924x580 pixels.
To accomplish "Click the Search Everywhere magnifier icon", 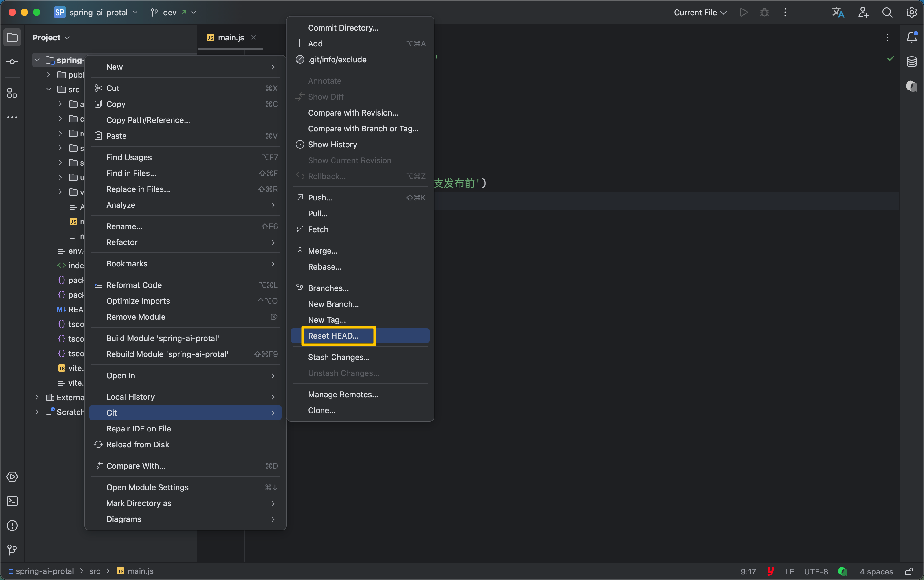I will [x=887, y=13].
